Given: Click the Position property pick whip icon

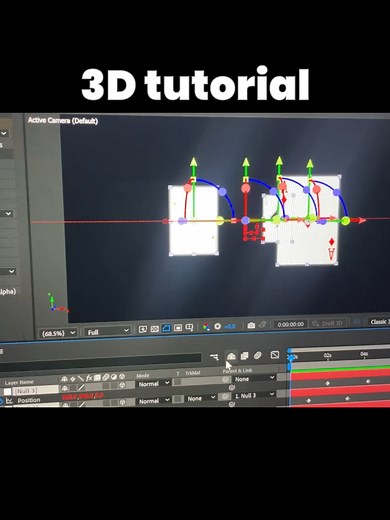Looking at the screenshot, I should point(232,387).
